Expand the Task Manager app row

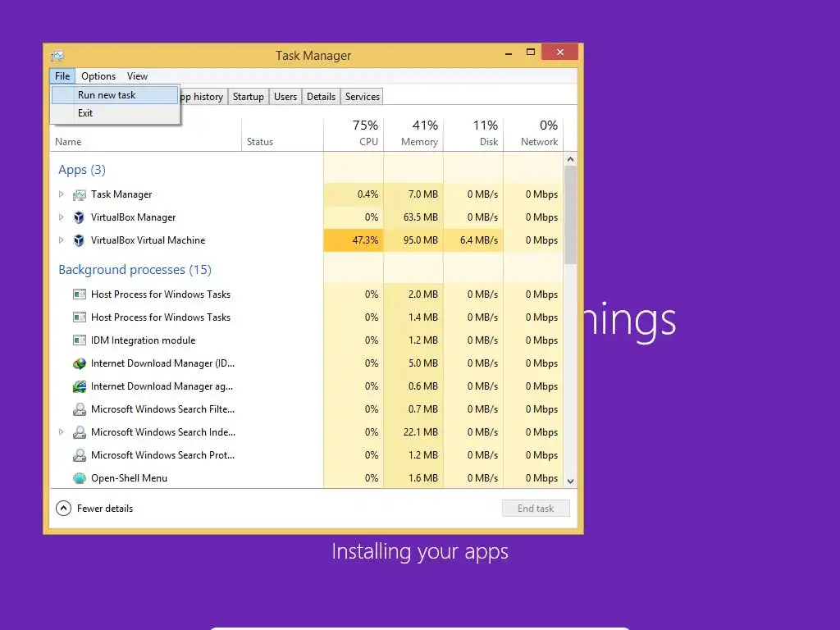click(61, 194)
